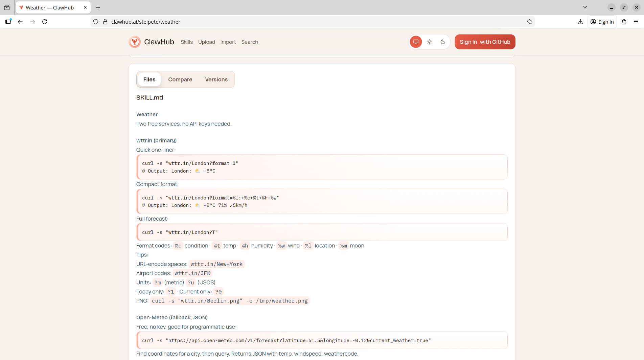
Task: Open the extensions puzzle icon
Action: click(x=624, y=22)
